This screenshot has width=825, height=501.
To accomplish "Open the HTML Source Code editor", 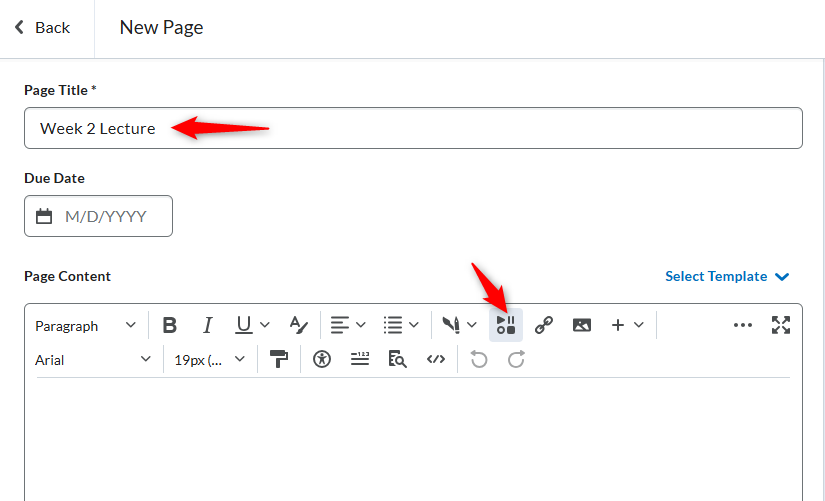I will [436, 360].
